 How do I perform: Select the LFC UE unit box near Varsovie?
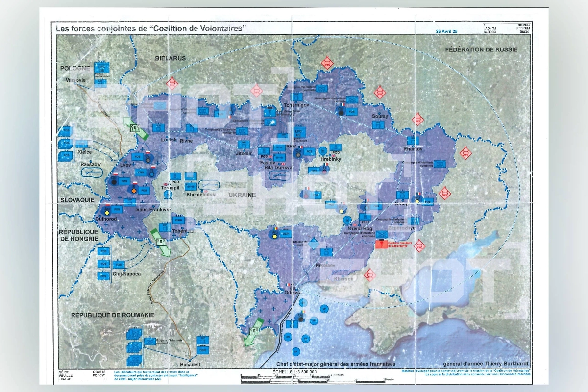[101, 68]
